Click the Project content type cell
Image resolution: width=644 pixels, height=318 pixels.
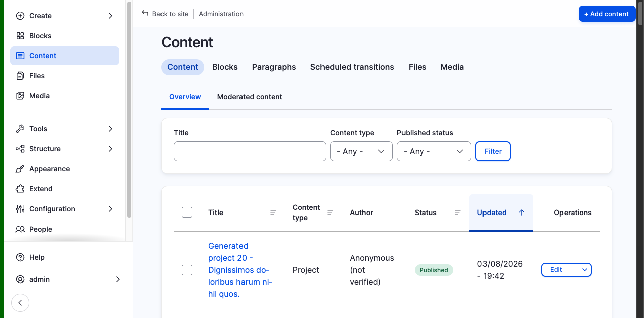click(306, 270)
